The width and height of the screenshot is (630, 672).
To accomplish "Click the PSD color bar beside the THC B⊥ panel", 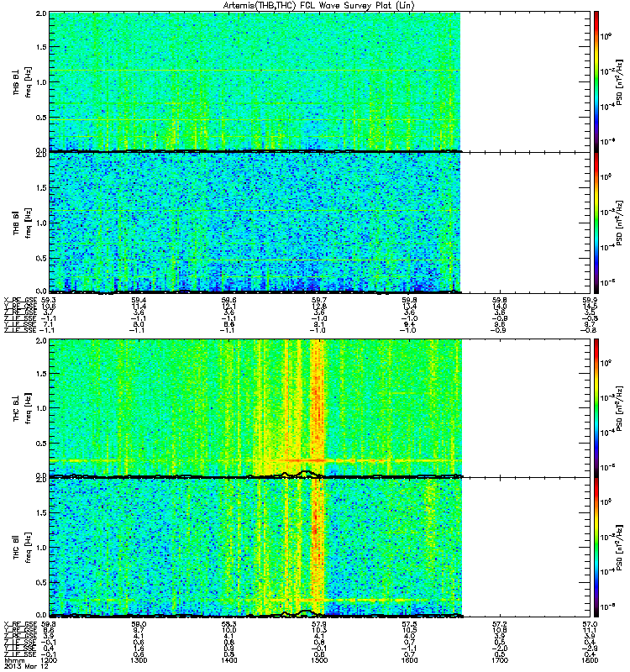I will point(596,407).
